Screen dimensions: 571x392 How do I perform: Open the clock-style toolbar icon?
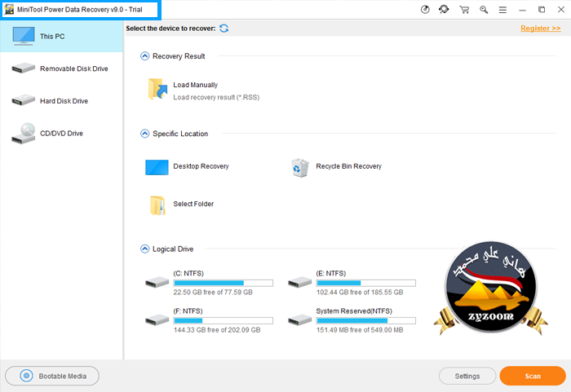pyautogui.click(x=425, y=10)
